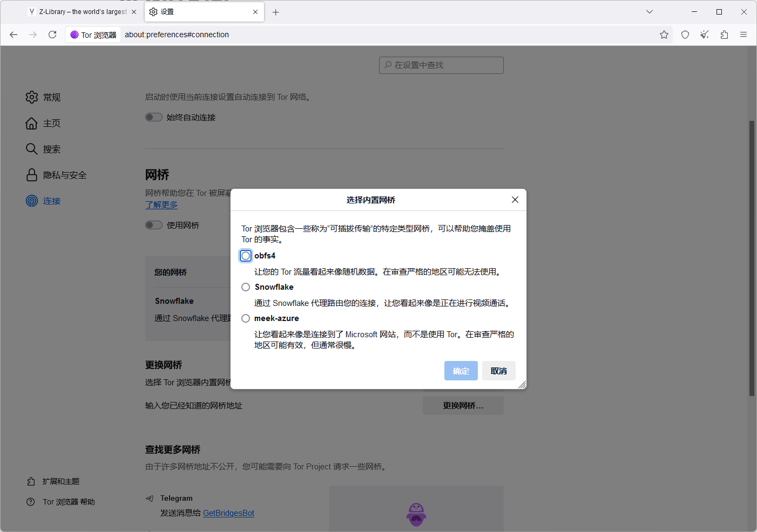757x532 pixels.
Task: Close the 选择内置网桥 dialog
Action: (515, 200)
